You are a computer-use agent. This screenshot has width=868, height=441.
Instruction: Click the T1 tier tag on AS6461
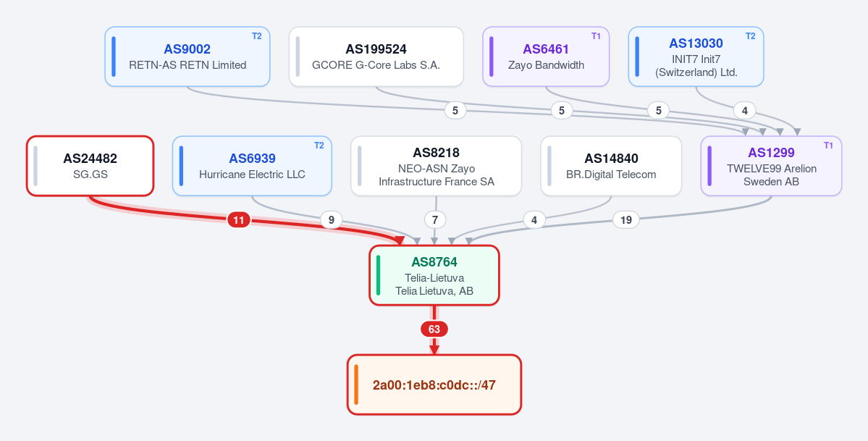pos(596,36)
